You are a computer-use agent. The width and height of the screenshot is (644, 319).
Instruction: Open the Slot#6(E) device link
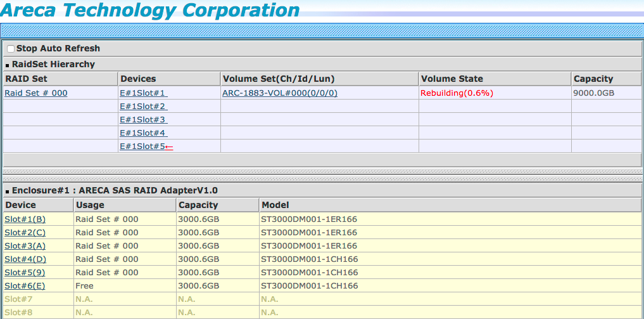point(25,285)
